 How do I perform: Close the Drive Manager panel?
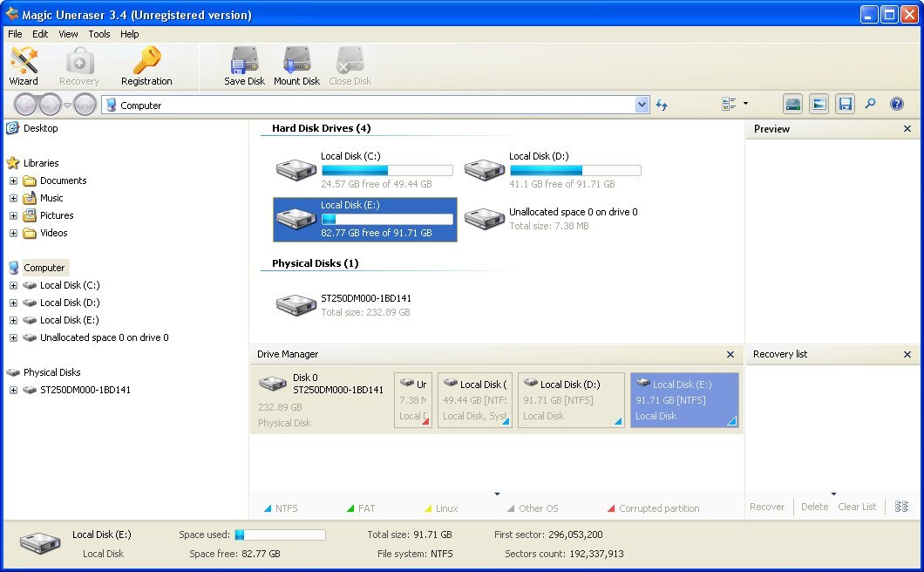coord(730,354)
